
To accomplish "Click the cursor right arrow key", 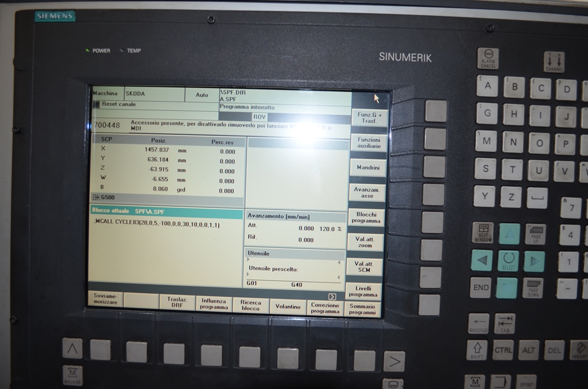I will click(x=534, y=261).
